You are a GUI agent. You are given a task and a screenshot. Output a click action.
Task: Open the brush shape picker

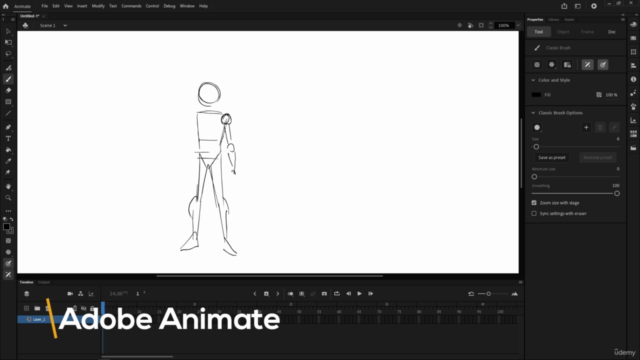(x=537, y=128)
